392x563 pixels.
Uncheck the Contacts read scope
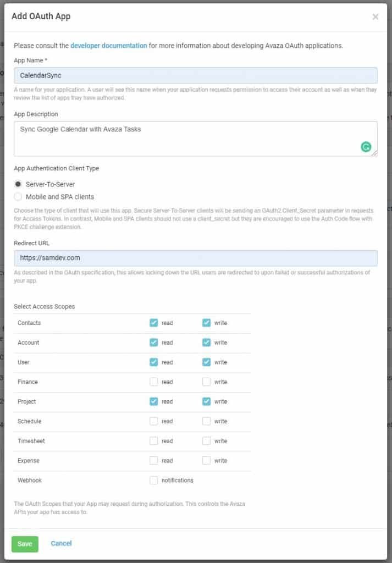coord(154,323)
